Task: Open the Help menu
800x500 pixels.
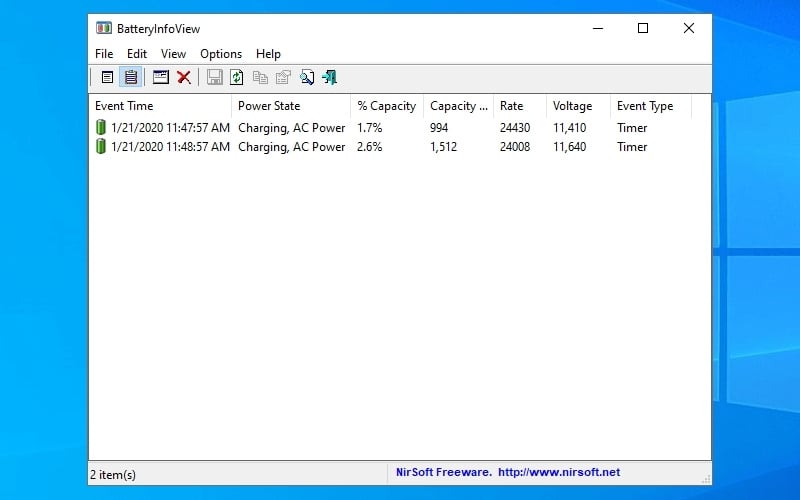Action: 268,54
